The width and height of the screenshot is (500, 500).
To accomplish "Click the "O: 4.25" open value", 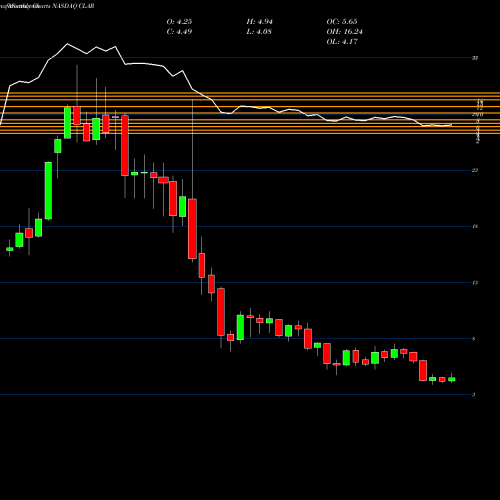I will click(x=179, y=22).
